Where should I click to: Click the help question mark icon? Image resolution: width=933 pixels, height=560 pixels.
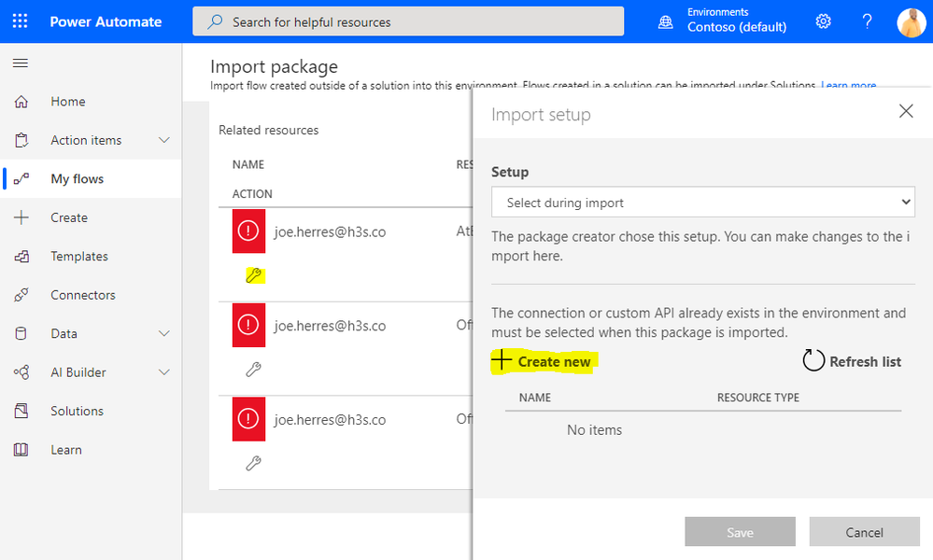[867, 21]
